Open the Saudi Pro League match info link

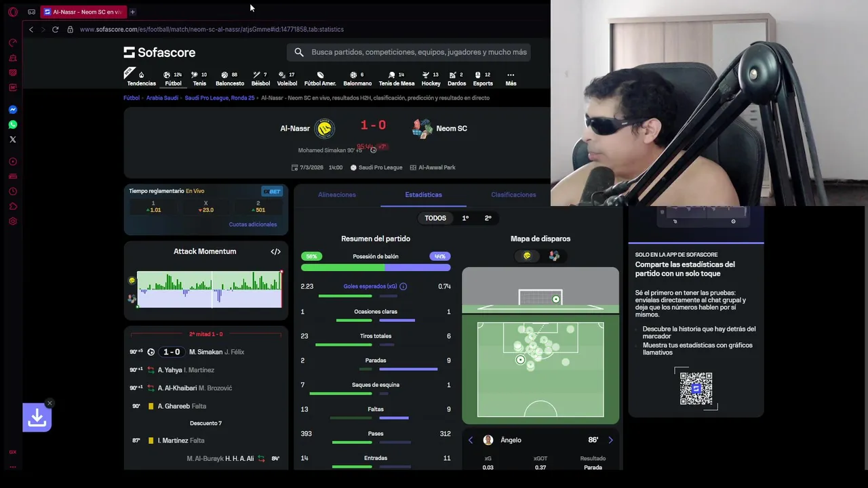(376, 167)
